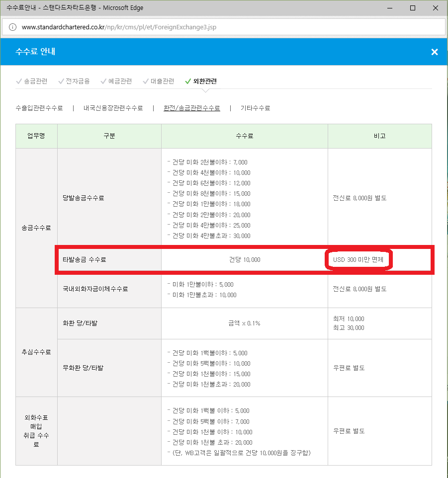Open the 전자금융 tab
The image size is (448, 478).
coord(74,81)
